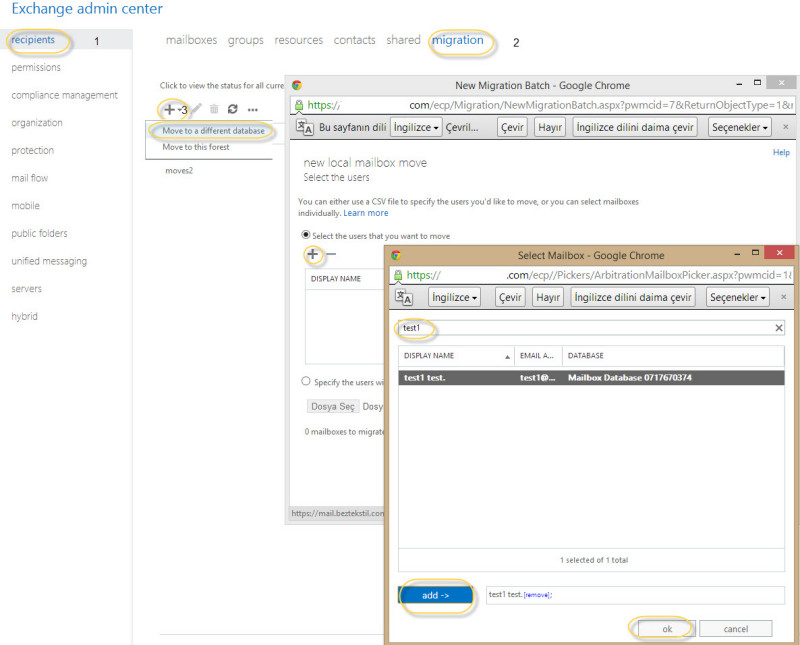Remove a user with the minus icon in New Migration Batch

(331, 254)
